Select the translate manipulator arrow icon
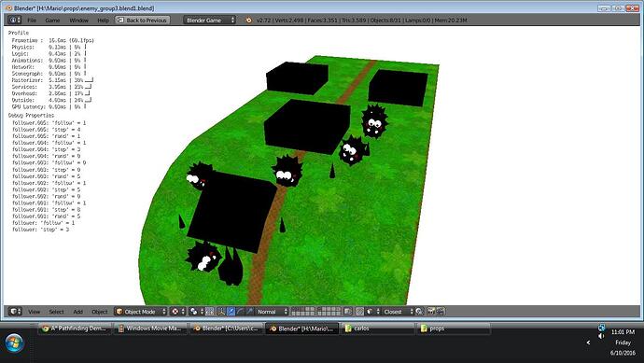Viewport: 644px width, 363px height. 231,312
